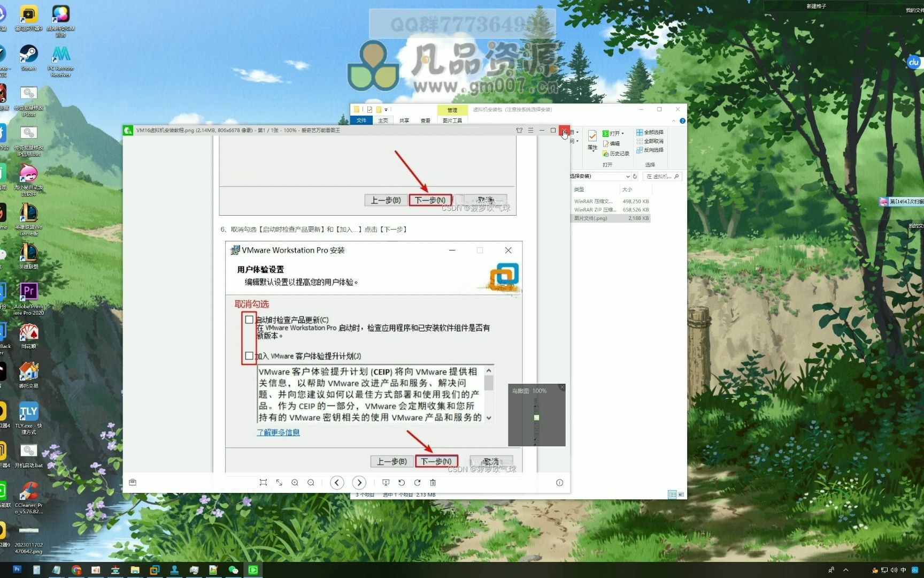Image resolution: width=924 pixels, height=578 pixels.
Task: Open the 同花顺 desktop icon
Action: coord(28,336)
